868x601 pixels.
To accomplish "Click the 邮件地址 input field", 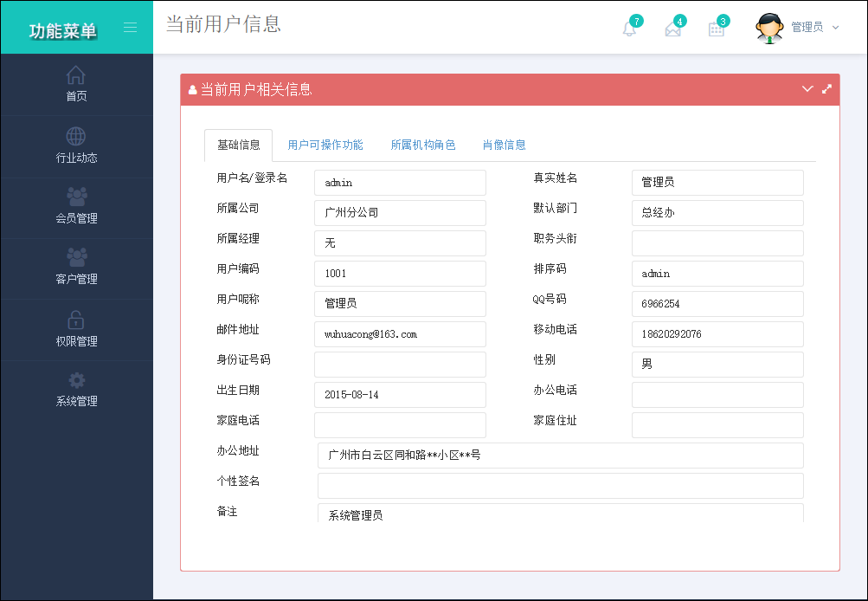I will pyautogui.click(x=400, y=334).
